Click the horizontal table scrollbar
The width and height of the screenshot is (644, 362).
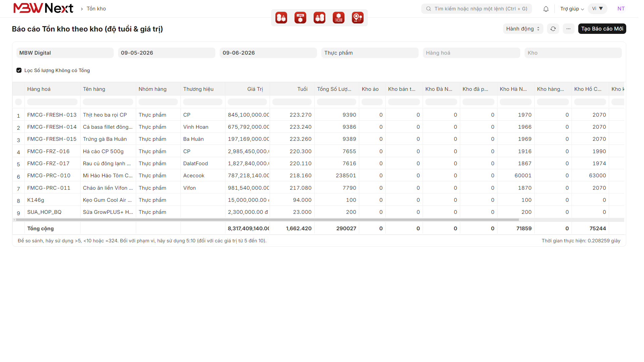[x=267, y=220]
